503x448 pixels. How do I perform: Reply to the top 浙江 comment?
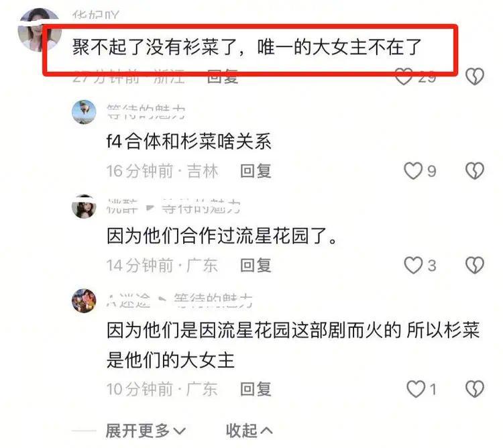point(223,77)
